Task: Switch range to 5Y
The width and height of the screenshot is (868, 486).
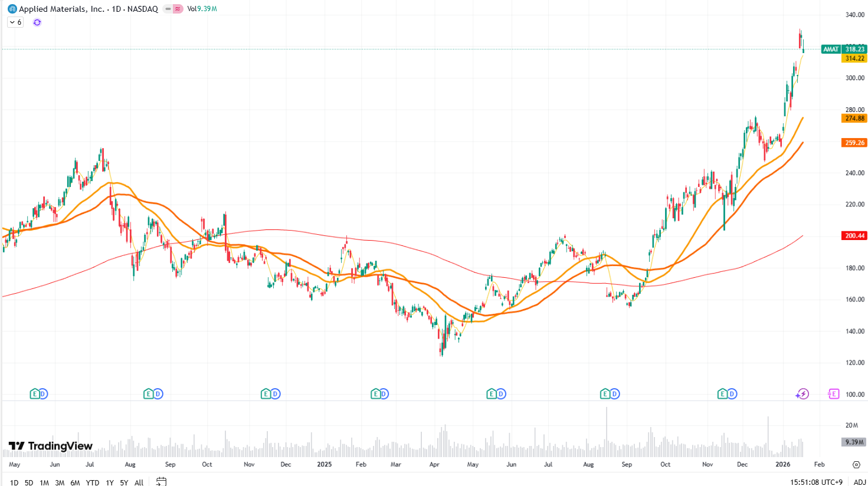Action: point(124,482)
